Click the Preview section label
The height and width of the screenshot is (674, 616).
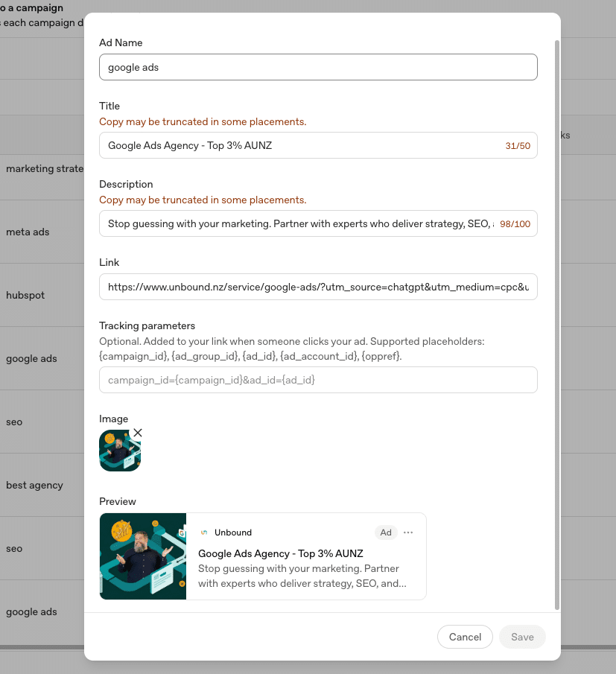pyautogui.click(x=118, y=502)
